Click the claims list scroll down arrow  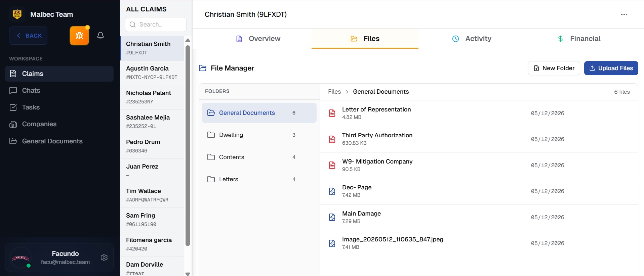pos(188,274)
